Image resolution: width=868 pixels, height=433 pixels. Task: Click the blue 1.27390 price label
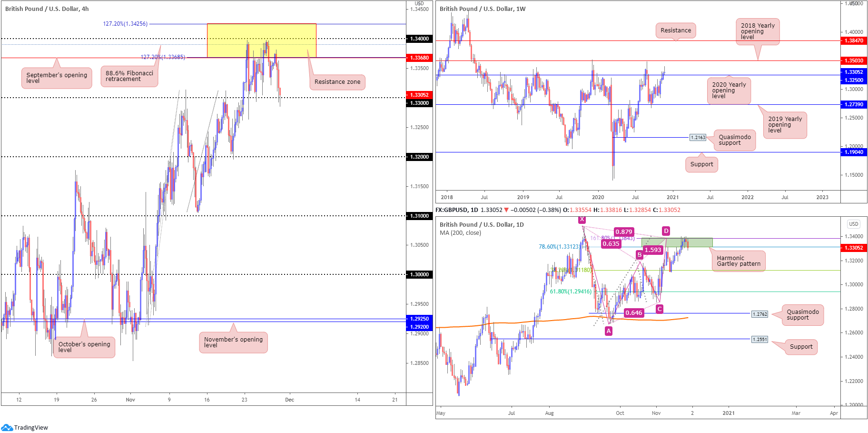854,104
